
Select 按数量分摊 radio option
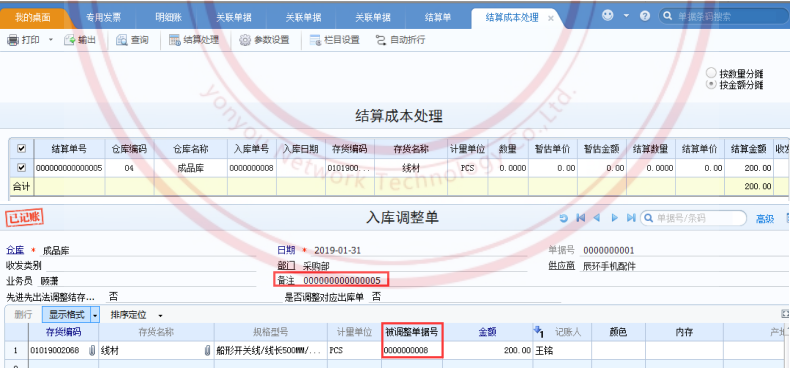pos(711,73)
